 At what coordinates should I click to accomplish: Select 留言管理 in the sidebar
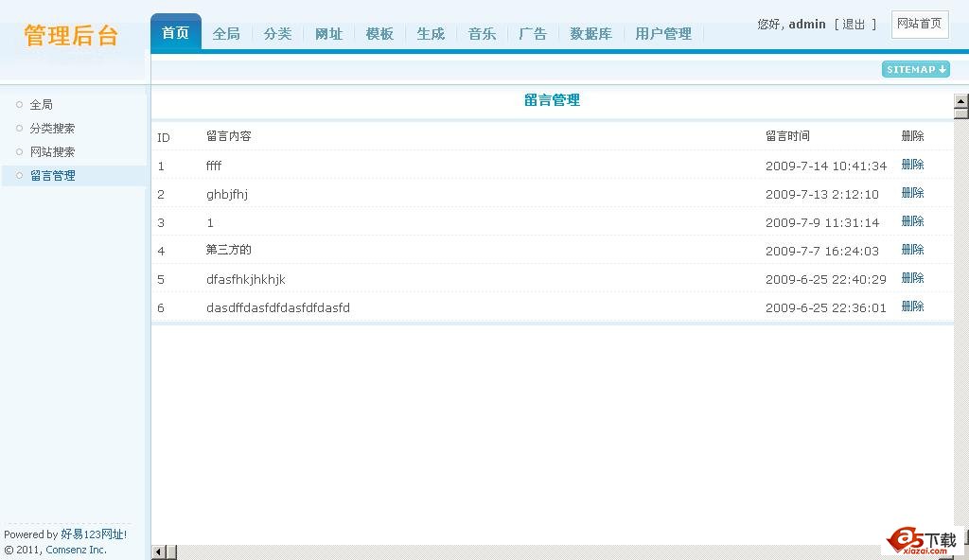[52, 176]
